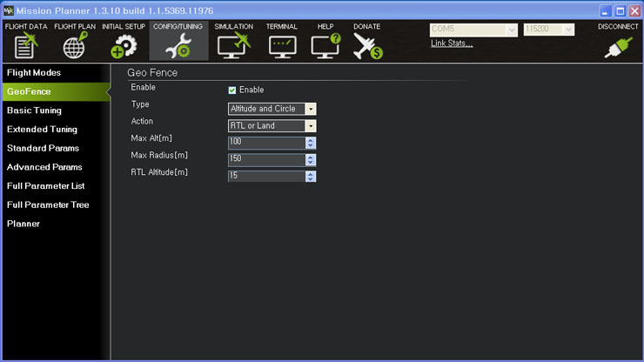Viewport: 644px width, 362px height.
Task: Increase the Max Radius value
Action: tap(311, 157)
